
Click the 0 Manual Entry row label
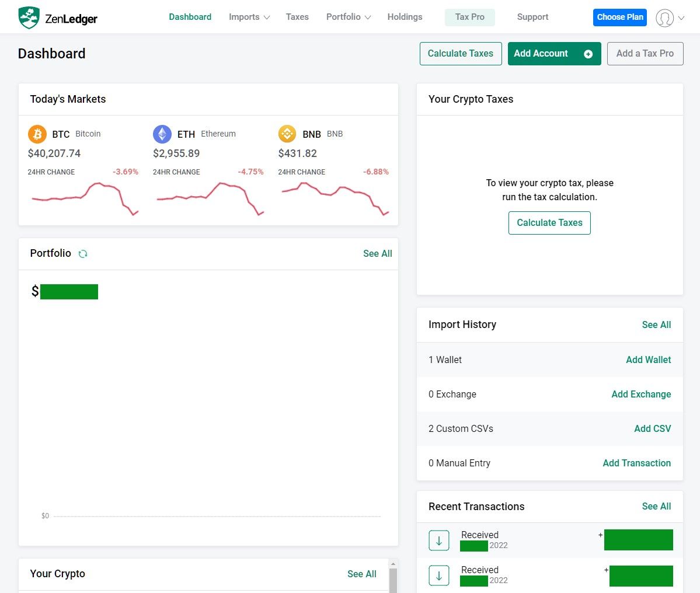(x=459, y=463)
